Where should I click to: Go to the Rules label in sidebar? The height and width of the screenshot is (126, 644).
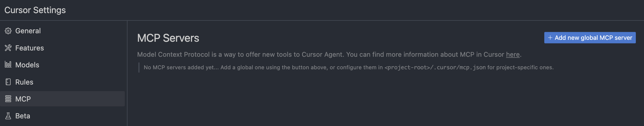point(24,82)
